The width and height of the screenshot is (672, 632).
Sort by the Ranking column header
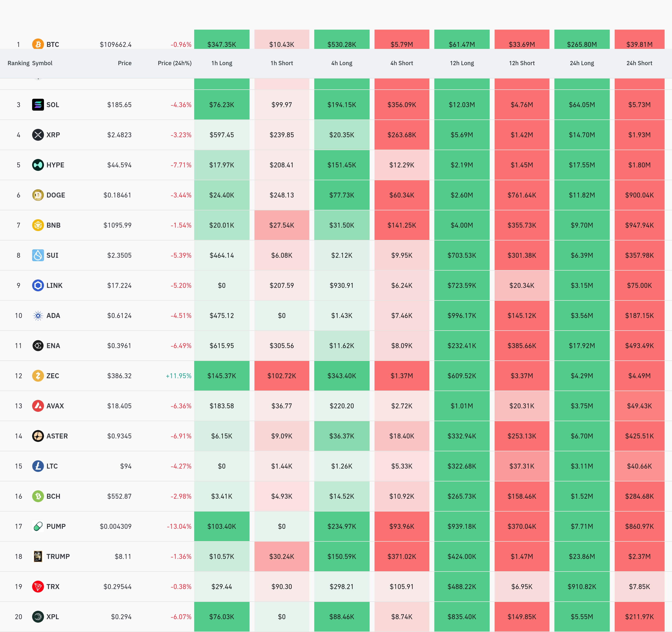point(18,63)
